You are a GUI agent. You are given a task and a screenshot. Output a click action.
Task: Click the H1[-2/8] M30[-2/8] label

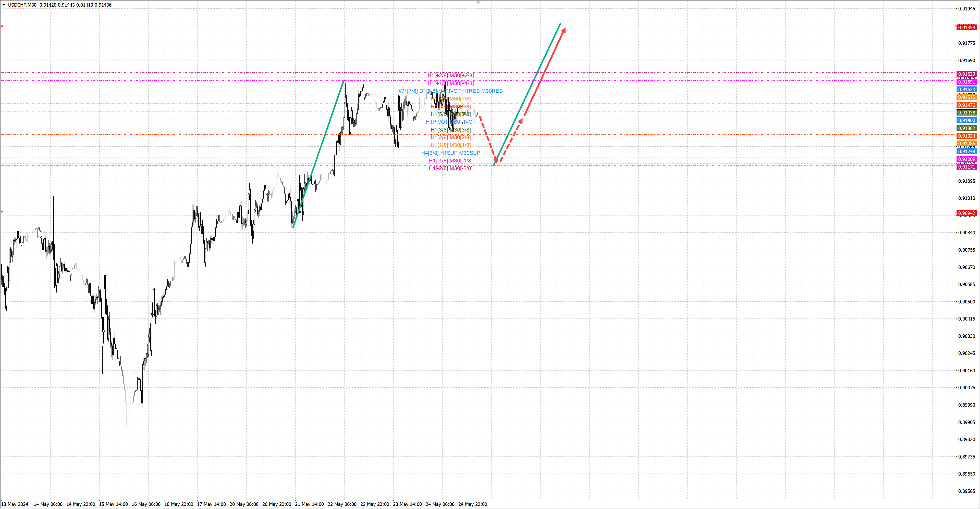coord(450,168)
